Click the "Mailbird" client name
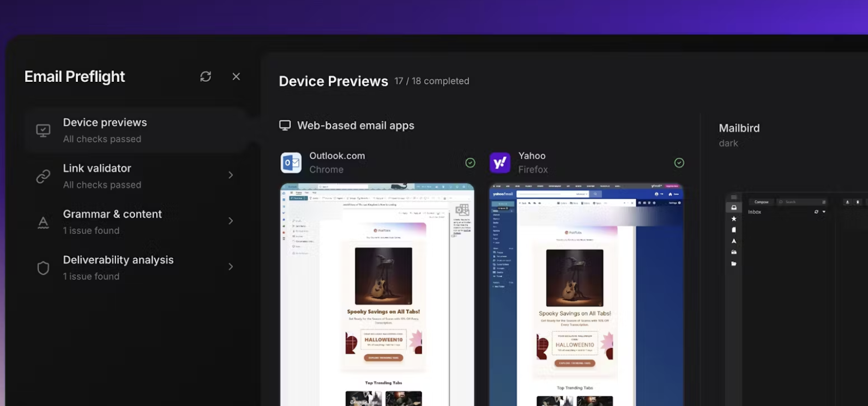The image size is (868, 406). (739, 128)
